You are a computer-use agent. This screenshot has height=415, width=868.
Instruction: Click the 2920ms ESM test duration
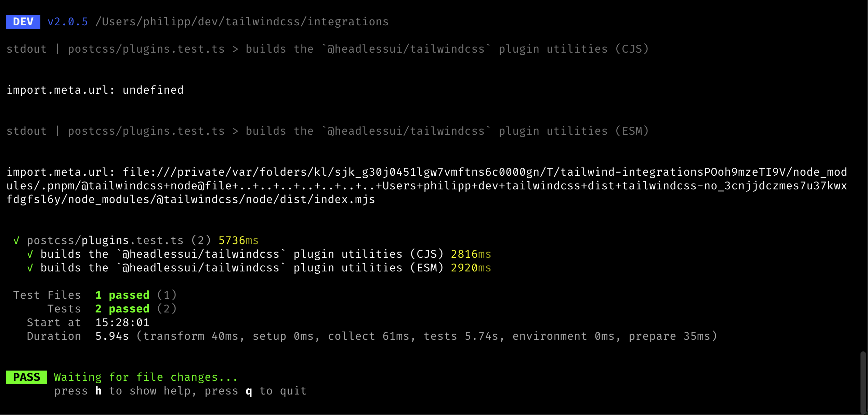pos(471,268)
